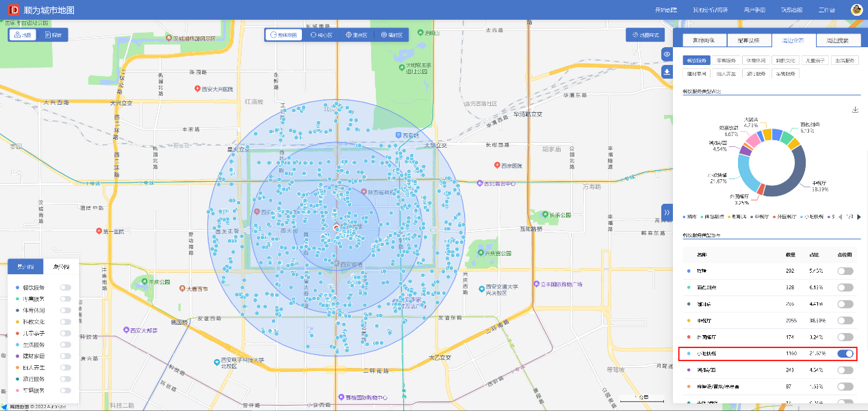Toggle layer visibility eye icon
The height and width of the screenshot is (411, 868).
coord(667,54)
